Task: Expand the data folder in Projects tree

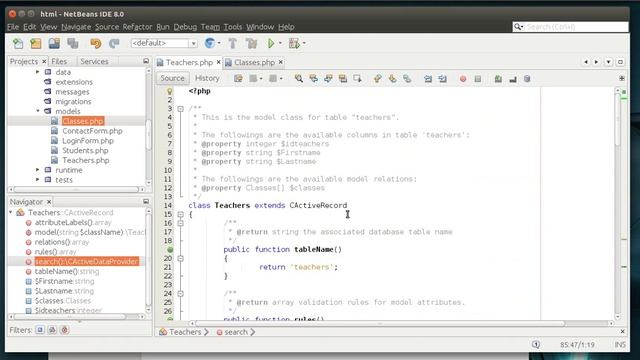Action: pyautogui.click(x=38, y=72)
